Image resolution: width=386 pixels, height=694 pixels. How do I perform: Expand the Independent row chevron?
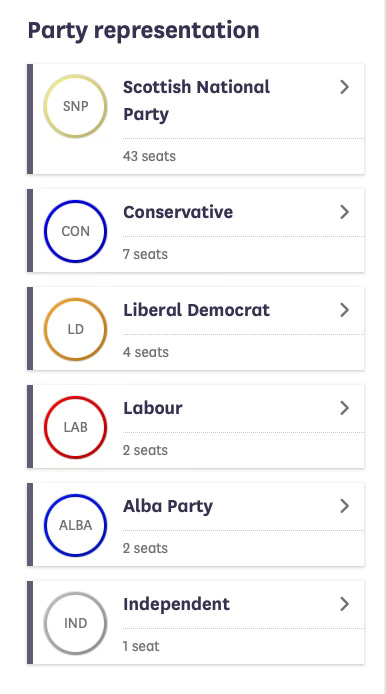(x=344, y=604)
